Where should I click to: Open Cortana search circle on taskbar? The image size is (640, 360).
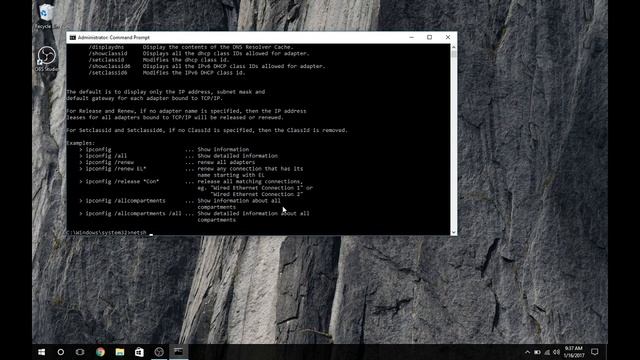point(61,352)
